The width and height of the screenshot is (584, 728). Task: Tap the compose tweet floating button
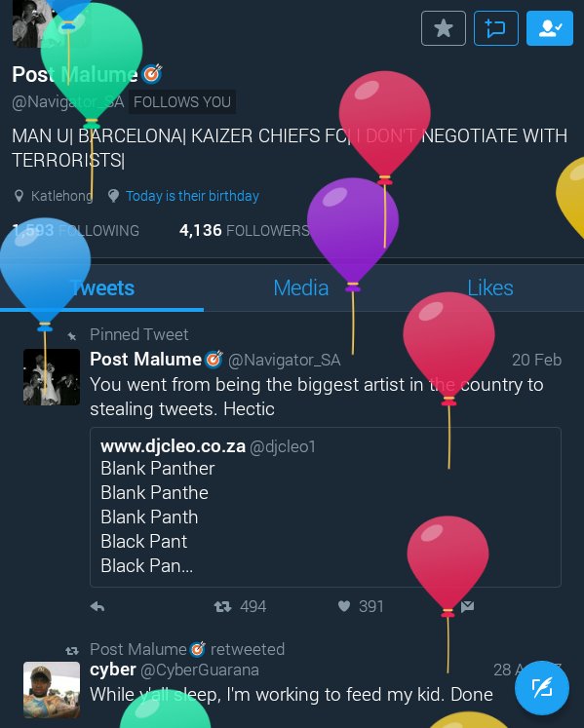(x=542, y=688)
